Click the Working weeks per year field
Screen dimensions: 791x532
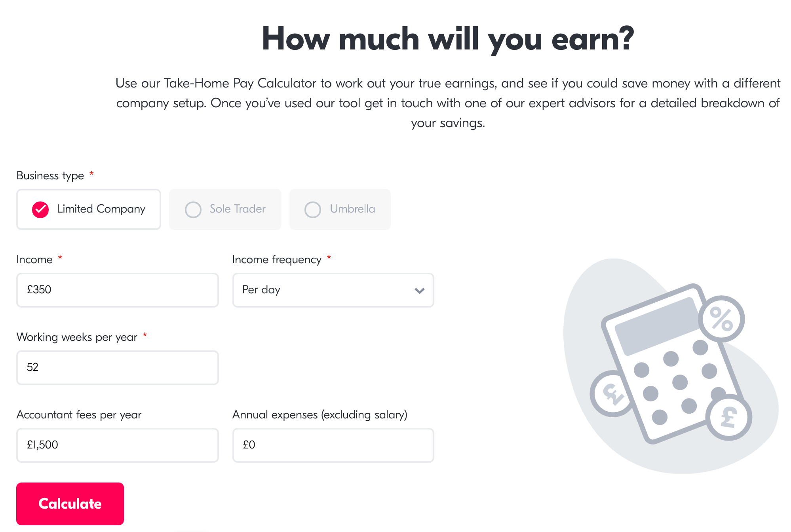[x=118, y=368]
